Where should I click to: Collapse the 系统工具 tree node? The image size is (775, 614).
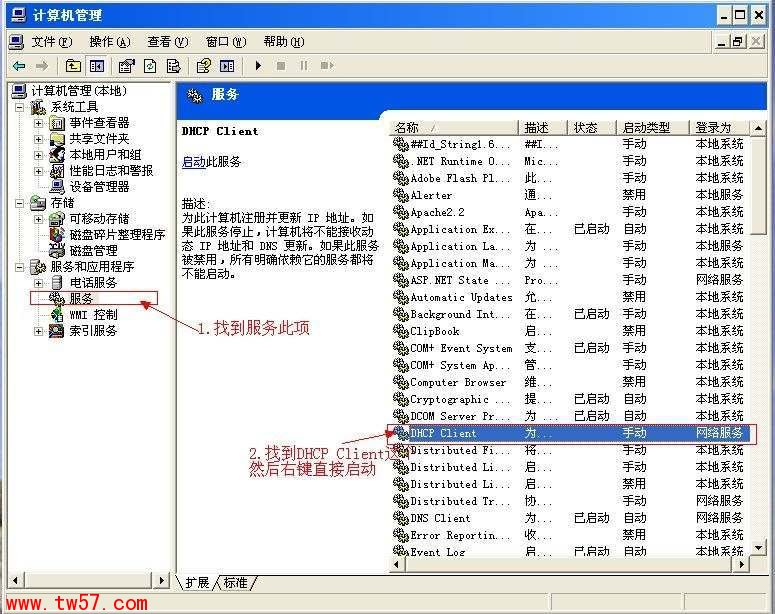[x=23, y=107]
